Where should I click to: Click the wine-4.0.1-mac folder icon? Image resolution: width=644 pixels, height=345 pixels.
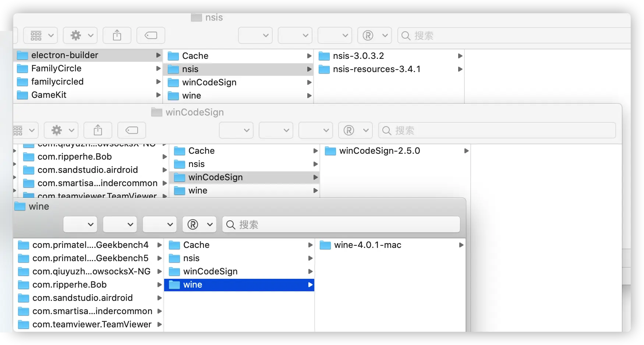click(x=325, y=245)
